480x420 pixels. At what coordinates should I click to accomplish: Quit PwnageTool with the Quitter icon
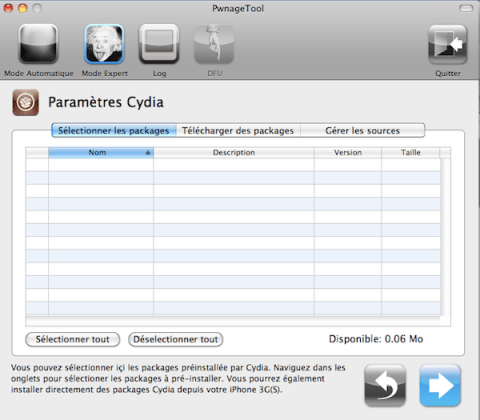[447, 44]
